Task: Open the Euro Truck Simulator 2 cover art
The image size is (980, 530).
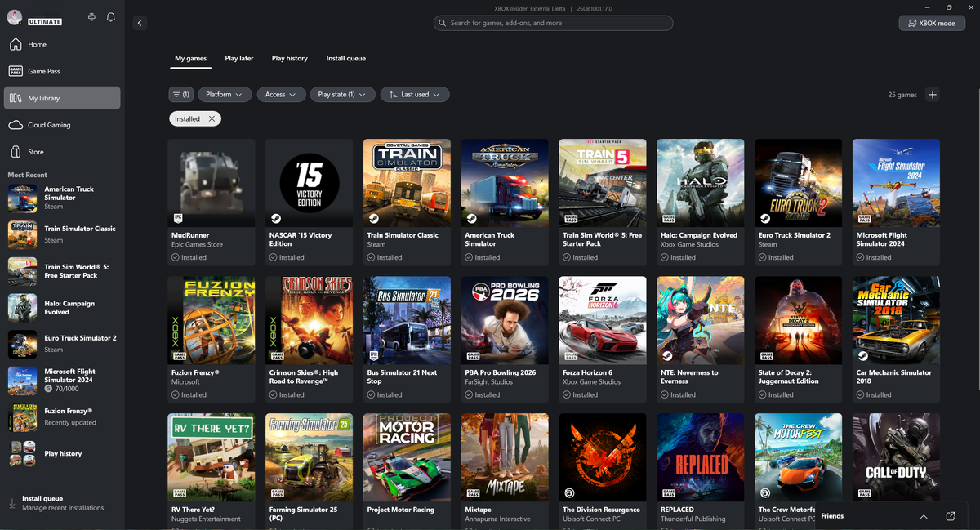Action: (x=799, y=182)
